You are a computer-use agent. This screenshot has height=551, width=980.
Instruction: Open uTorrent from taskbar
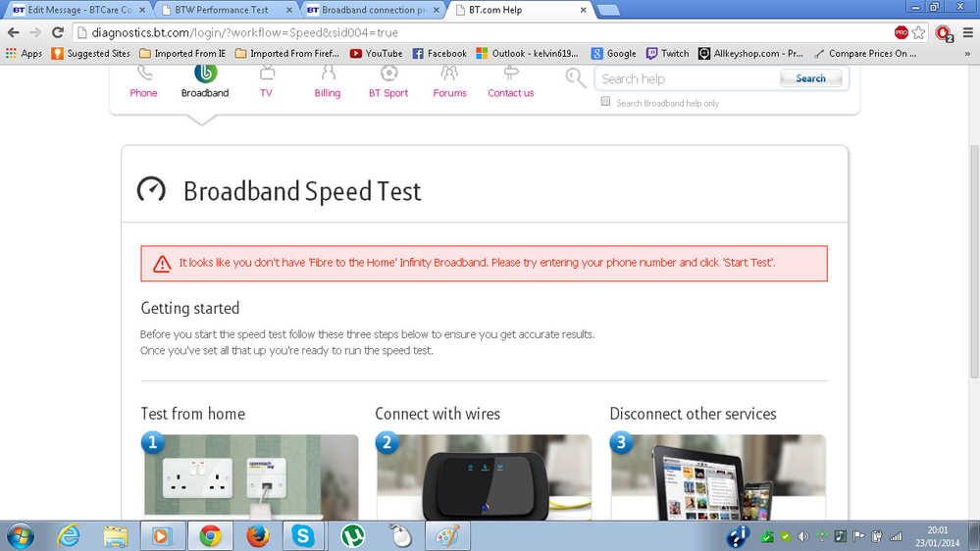pyautogui.click(x=352, y=536)
